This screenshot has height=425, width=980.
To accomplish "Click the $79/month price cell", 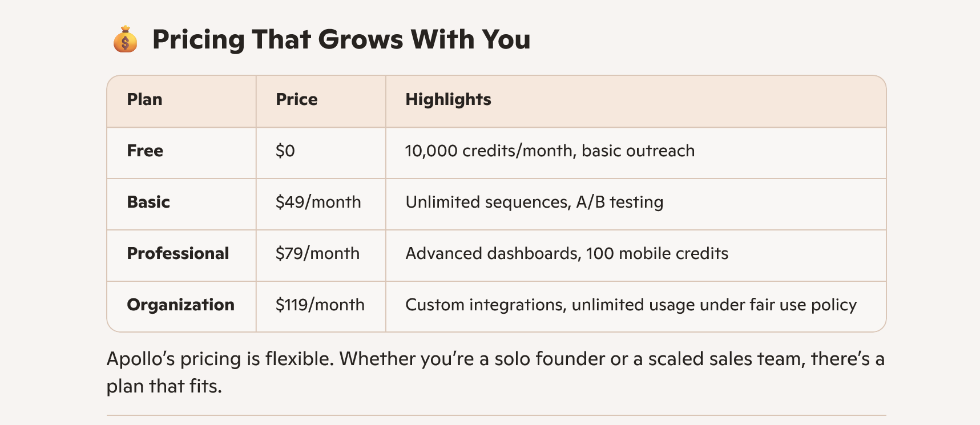I will pyautogui.click(x=317, y=254).
